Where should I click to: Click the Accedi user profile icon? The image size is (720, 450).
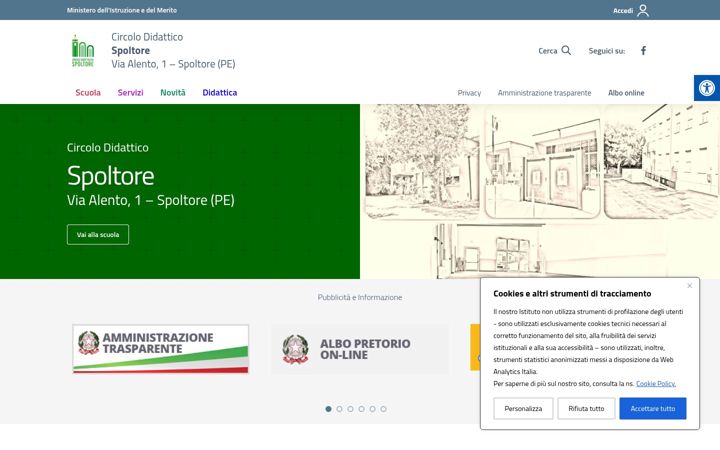point(643,10)
